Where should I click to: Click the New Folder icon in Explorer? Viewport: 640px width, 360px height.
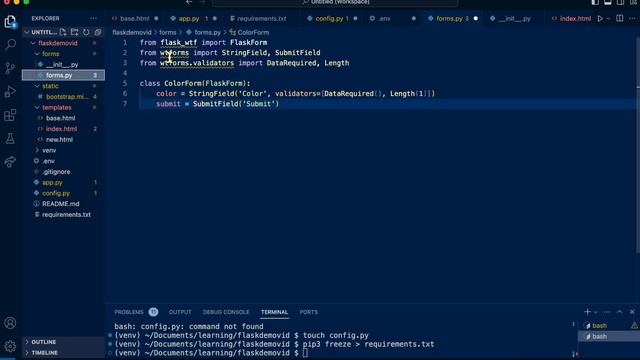[x=74, y=32]
